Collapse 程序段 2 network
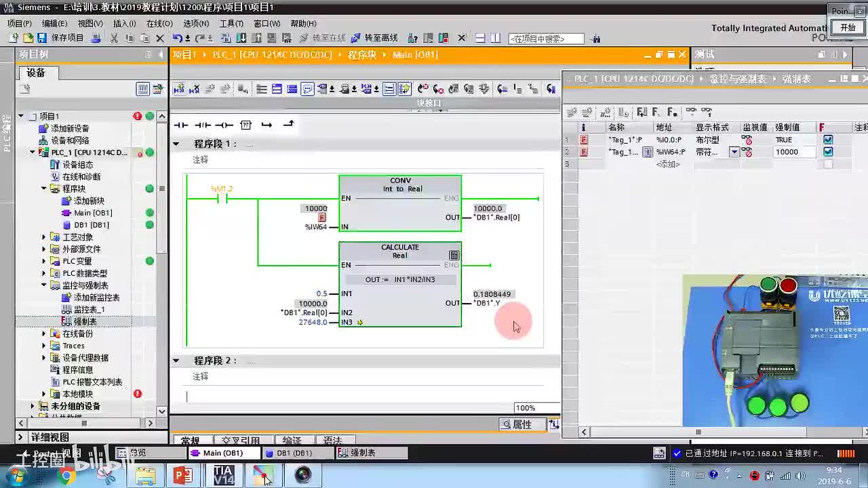The image size is (868, 488). pos(176,361)
